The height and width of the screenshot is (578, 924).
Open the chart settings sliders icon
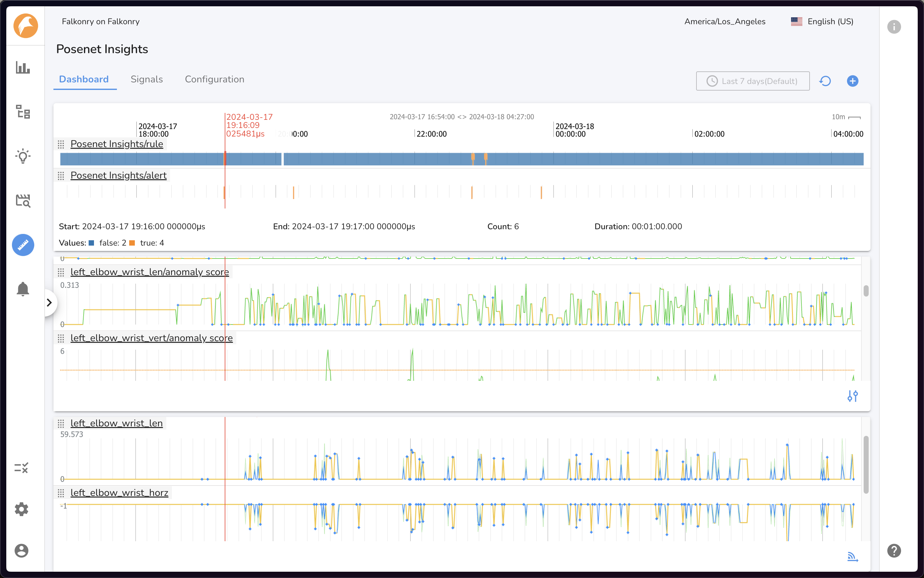(x=853, y=396)
